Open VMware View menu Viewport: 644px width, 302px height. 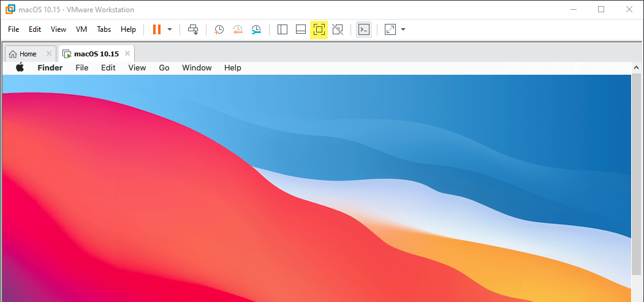58,29
